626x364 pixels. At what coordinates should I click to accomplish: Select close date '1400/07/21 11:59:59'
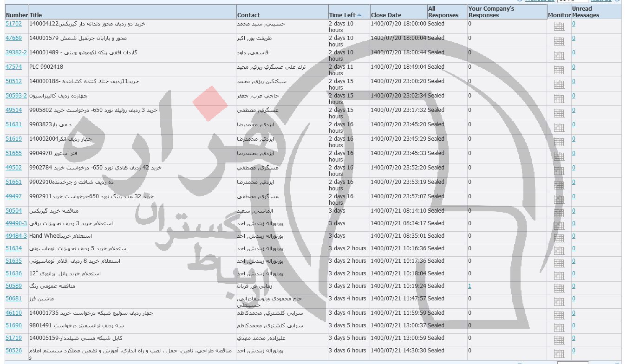coord(398,313)
